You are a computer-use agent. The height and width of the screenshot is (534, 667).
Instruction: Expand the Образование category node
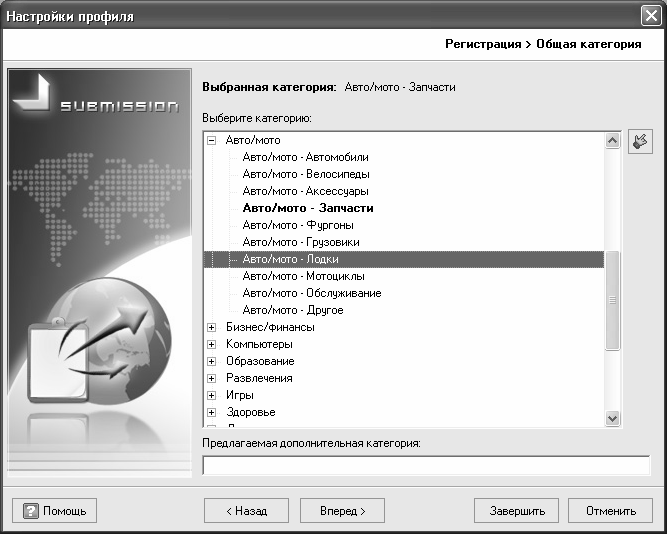click(x=212, y=361)
